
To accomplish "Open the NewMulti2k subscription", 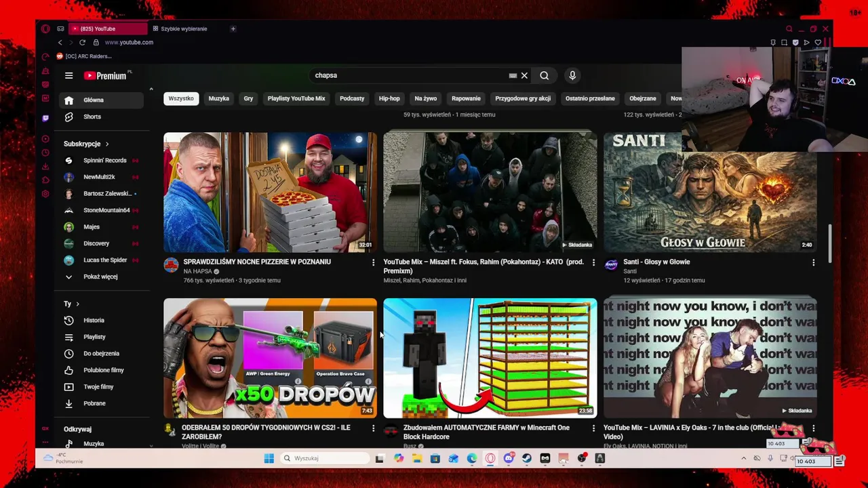I will coord(100,177).
